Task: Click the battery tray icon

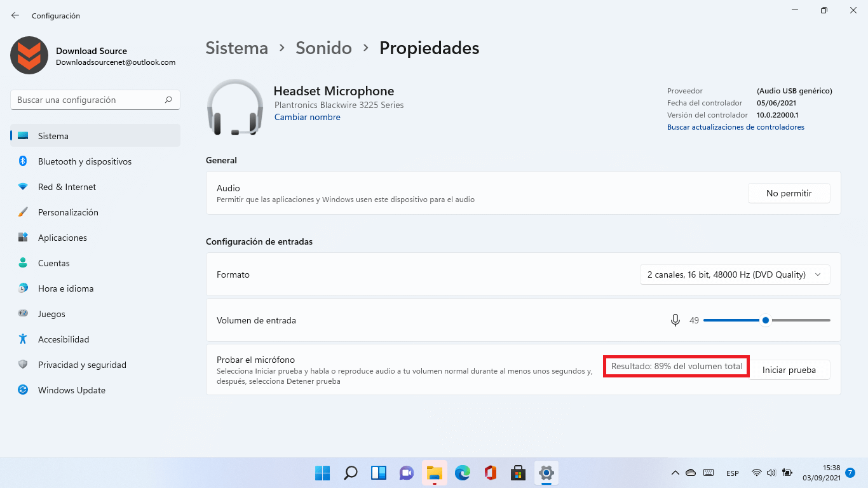Action: coord(787,473)
